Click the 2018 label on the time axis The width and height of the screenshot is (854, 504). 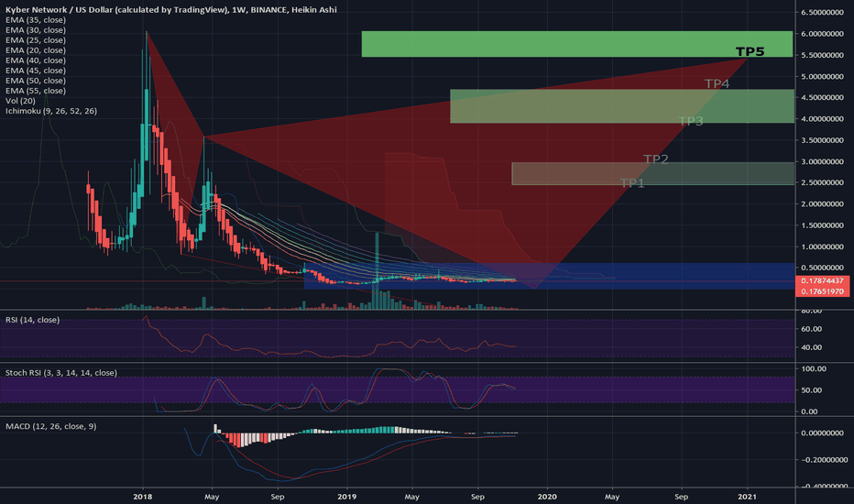tap(143, 497)
